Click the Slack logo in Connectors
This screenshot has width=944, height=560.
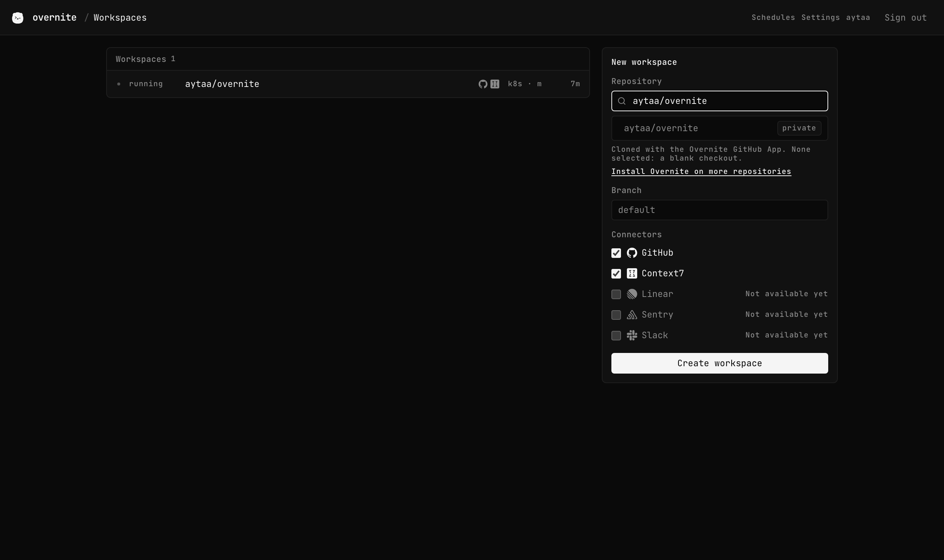pos(632,335)
